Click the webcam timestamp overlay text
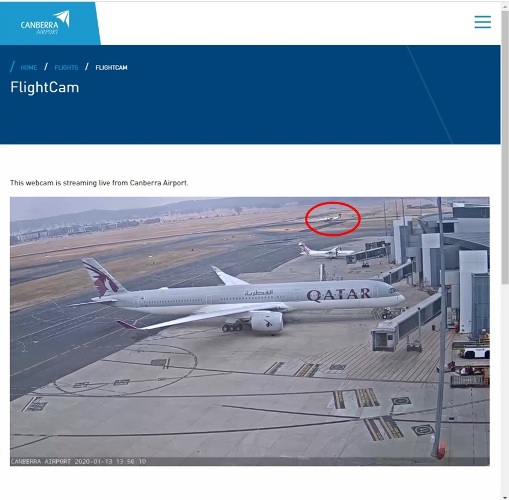 tap(78, 461)
